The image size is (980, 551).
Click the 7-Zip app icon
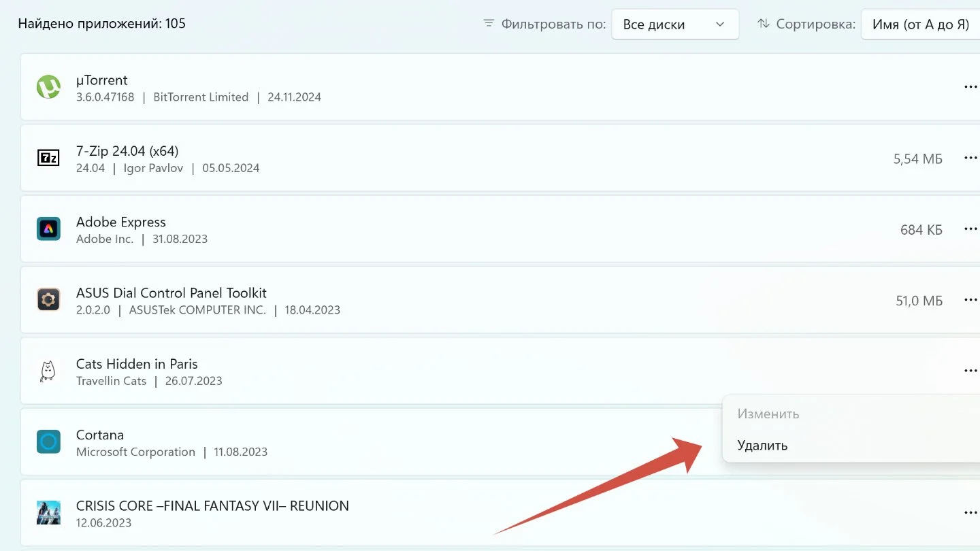pyautogui.click(x=48, y=158)
